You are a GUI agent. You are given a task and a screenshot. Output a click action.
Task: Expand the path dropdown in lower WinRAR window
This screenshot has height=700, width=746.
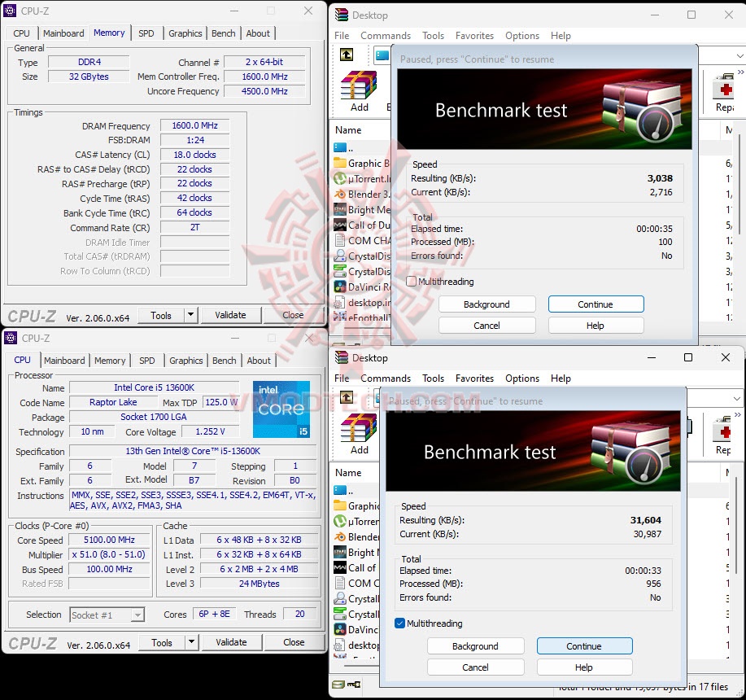coord(737,398)
